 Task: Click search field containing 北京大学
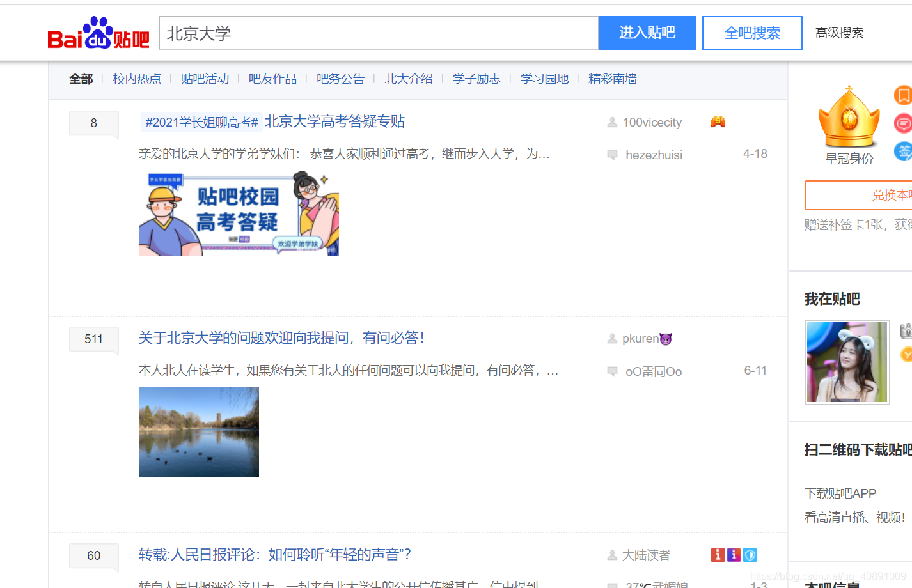coord(379,33)
